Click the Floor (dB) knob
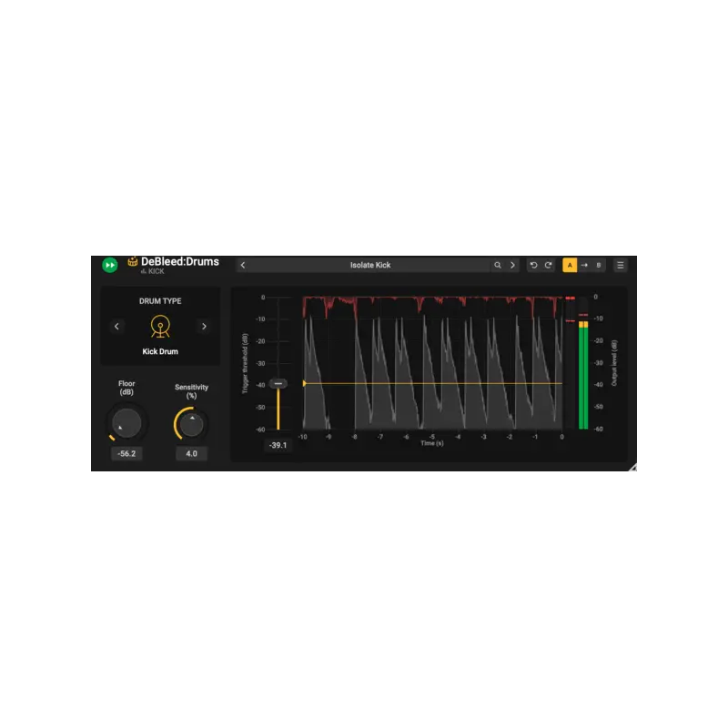 click(x=126, y=423)
